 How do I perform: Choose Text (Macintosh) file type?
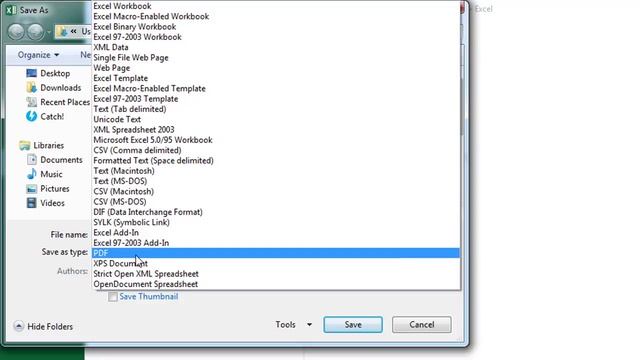pos(276,171)
